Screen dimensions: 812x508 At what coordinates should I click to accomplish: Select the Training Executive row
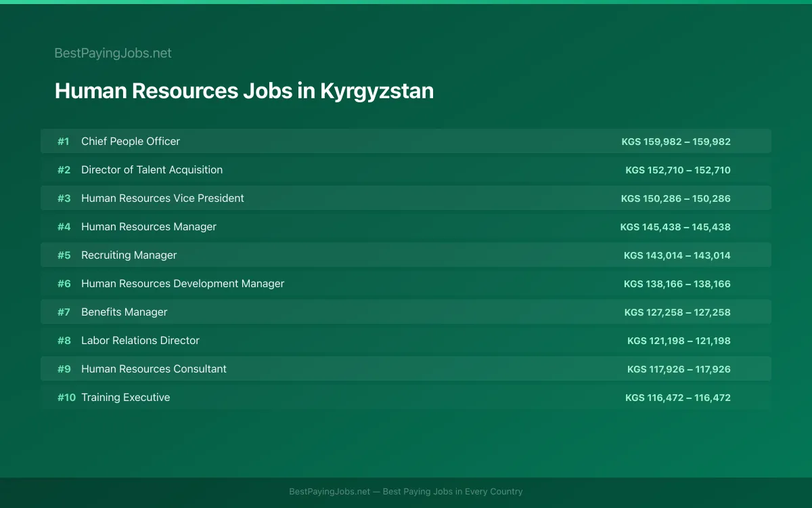click(406, 397)
